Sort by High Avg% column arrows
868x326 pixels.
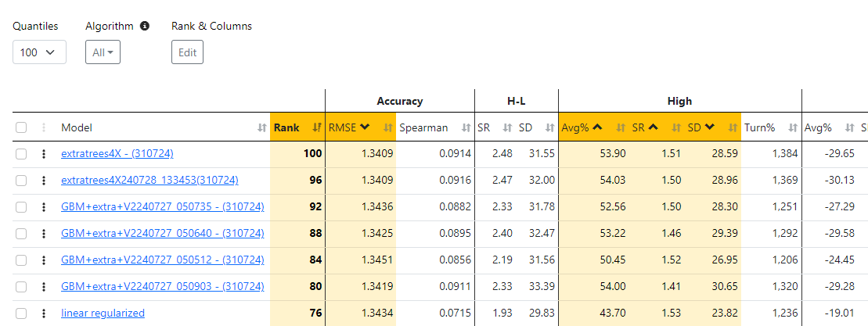click(621, 127)
